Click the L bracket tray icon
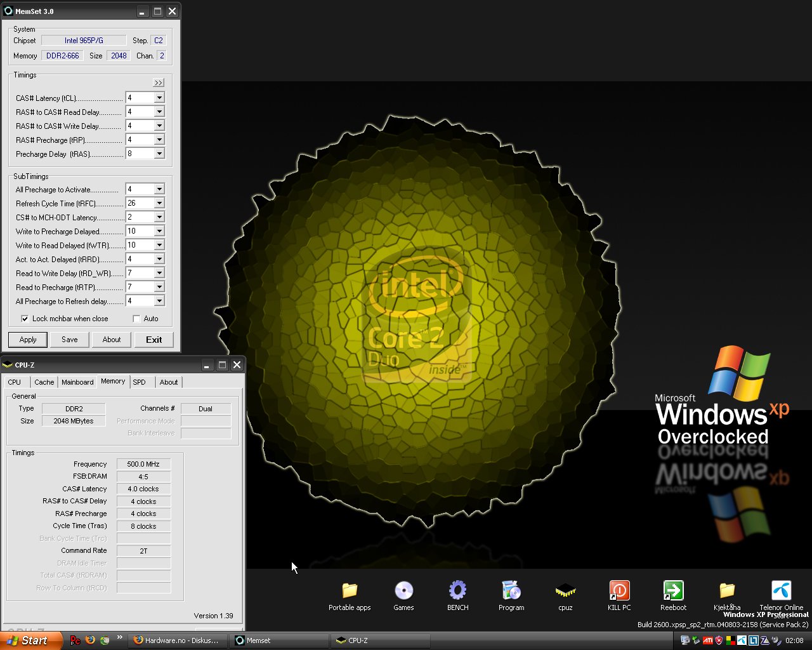 click(754, 640)
